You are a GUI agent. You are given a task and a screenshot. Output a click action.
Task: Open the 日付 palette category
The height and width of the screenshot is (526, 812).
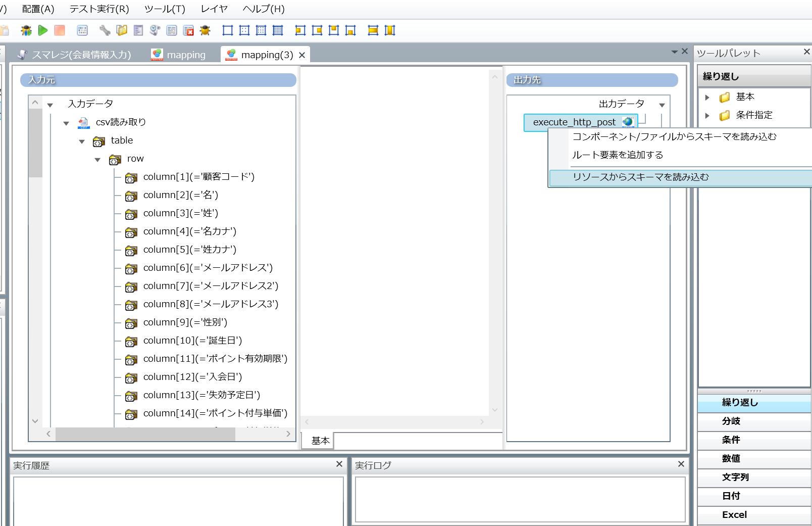pyautogui.click(x=754, y=496)
